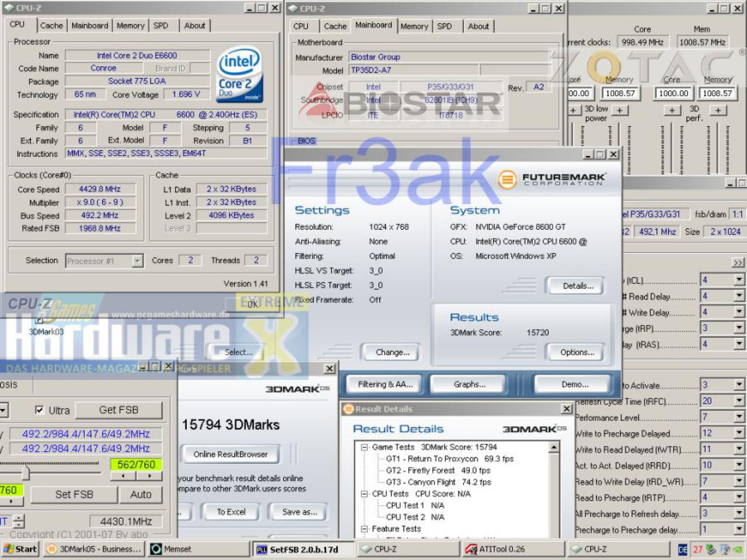This screenshot has height=560, width=747.
Task: Open Write to Precharge Delayed dropdown
Action: pyautogui.click(x=739, y=433)
